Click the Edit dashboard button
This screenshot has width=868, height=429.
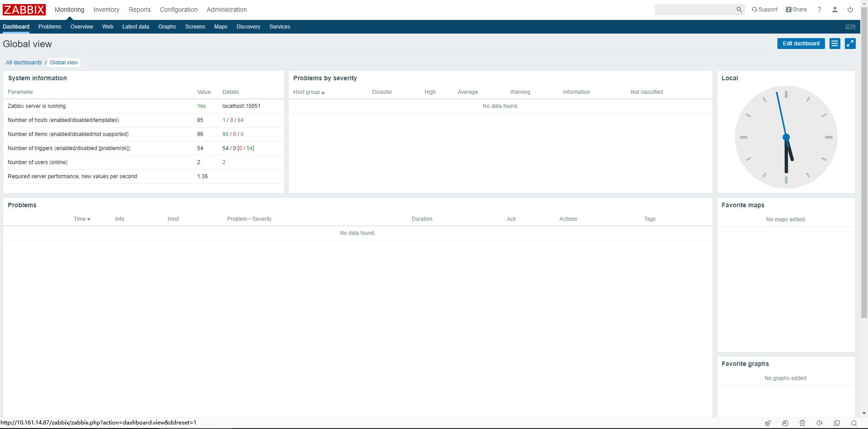[800, 43]
